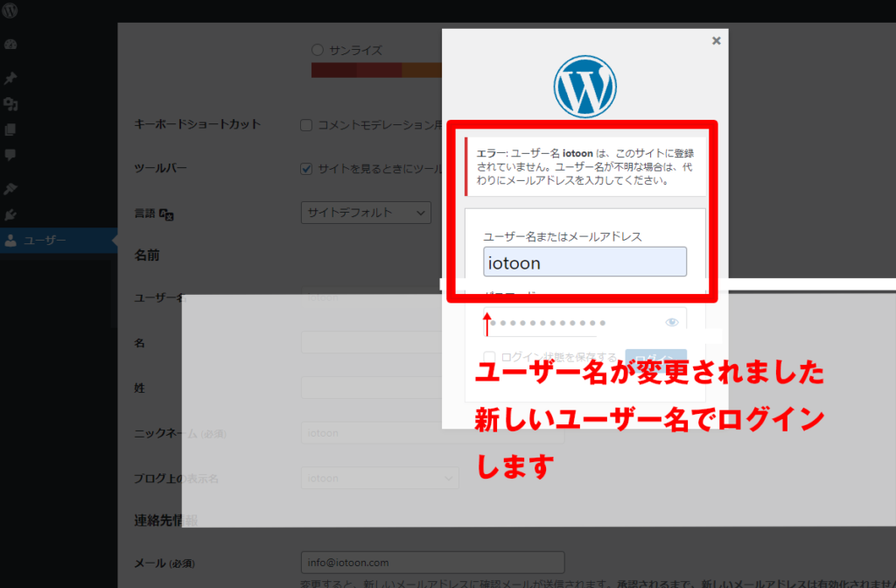Close the login dialog with the X
This screenshot has width=896, height=588.
(x=716, y=40)
